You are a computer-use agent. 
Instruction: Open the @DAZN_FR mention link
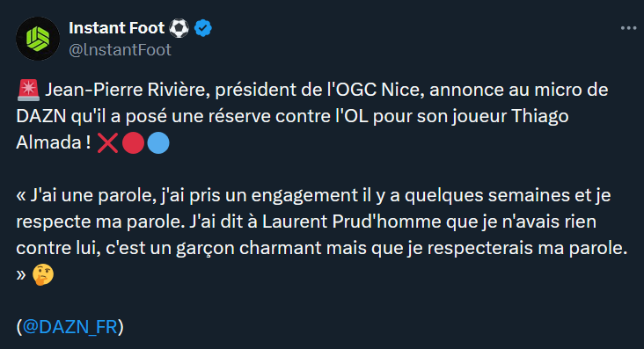point(70,327)
